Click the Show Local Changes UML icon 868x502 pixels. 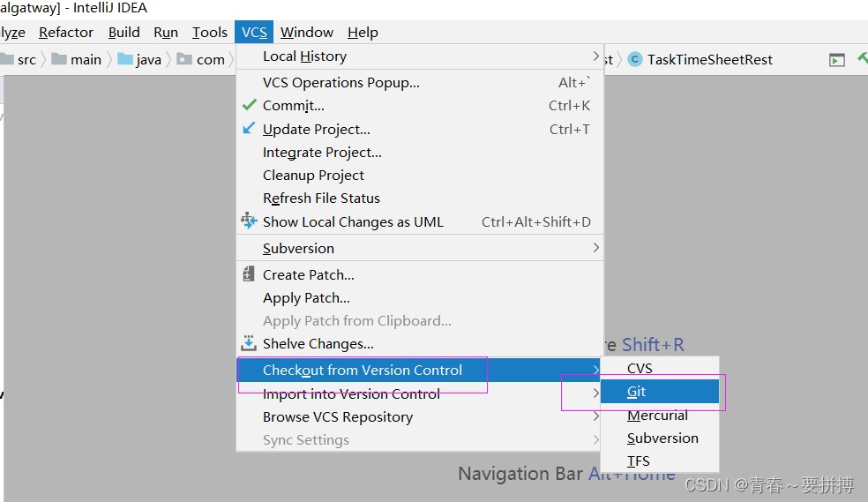(249, 221)
